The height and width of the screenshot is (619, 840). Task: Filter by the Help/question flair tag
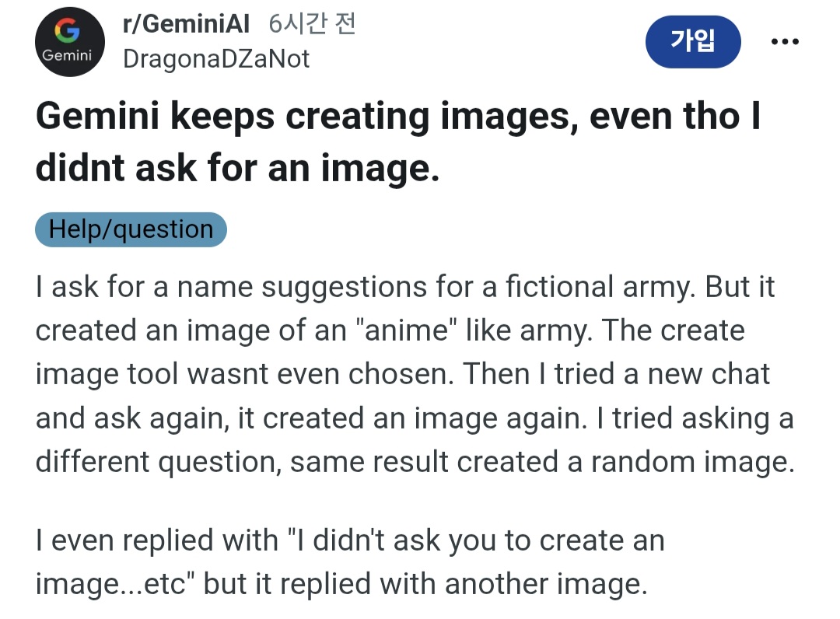131,229
